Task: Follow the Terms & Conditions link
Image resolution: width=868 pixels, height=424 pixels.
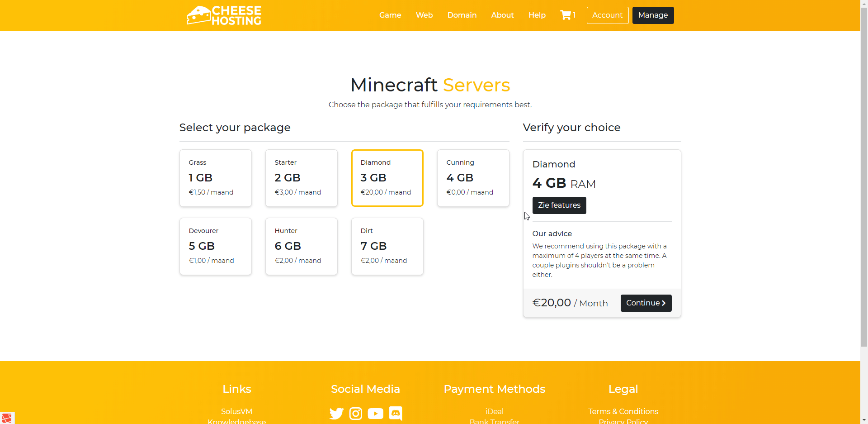Action: 623,411
